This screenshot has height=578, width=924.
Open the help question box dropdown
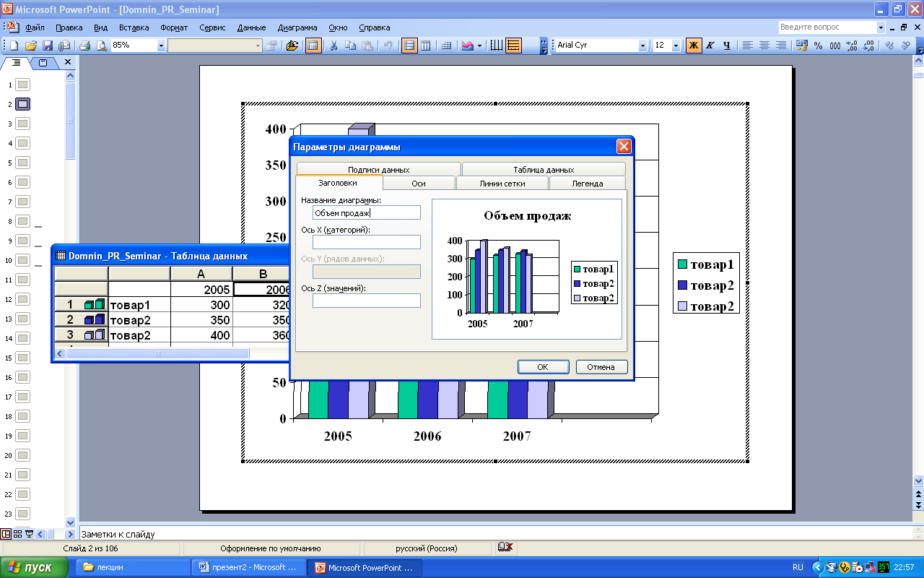tap(881, 27)
